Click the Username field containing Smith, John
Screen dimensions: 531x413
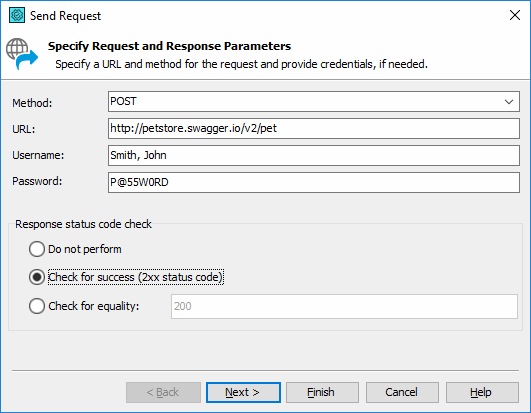pyautogui.click(x=314, y=155)
